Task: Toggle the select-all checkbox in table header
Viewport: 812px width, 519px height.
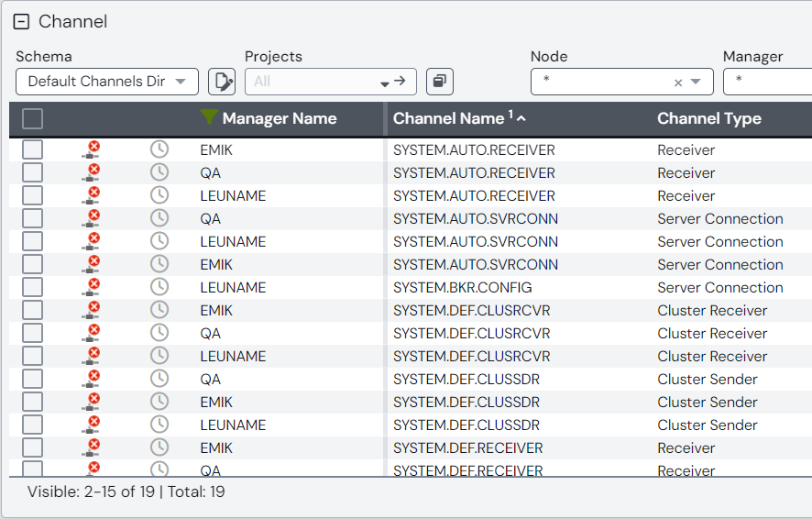Action: 33,118
